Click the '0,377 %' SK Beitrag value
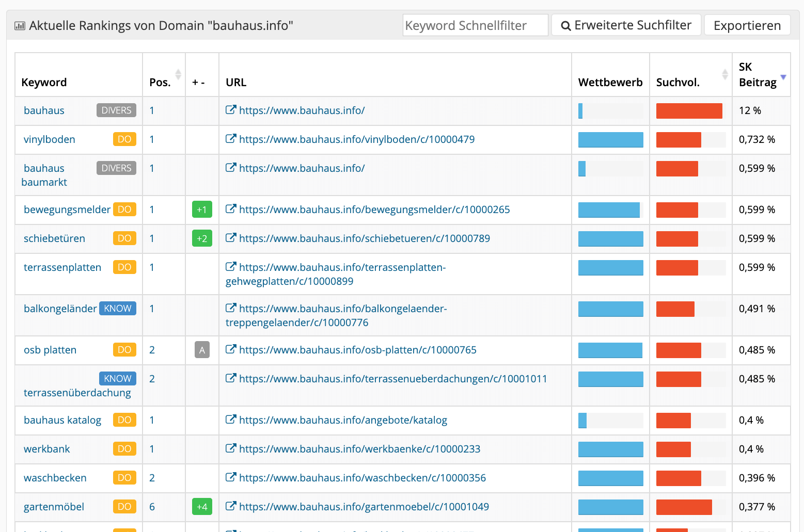Screen dimensions: 804x532 (x=757, y=507)
